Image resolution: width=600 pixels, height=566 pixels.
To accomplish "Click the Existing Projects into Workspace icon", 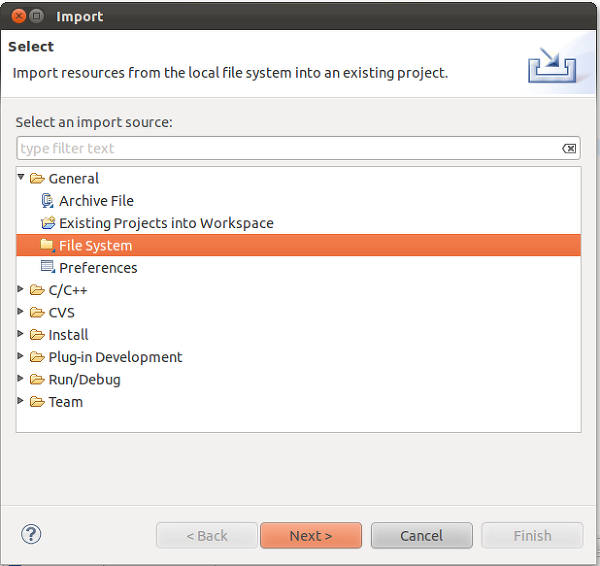I will click(x=48, y=223).
